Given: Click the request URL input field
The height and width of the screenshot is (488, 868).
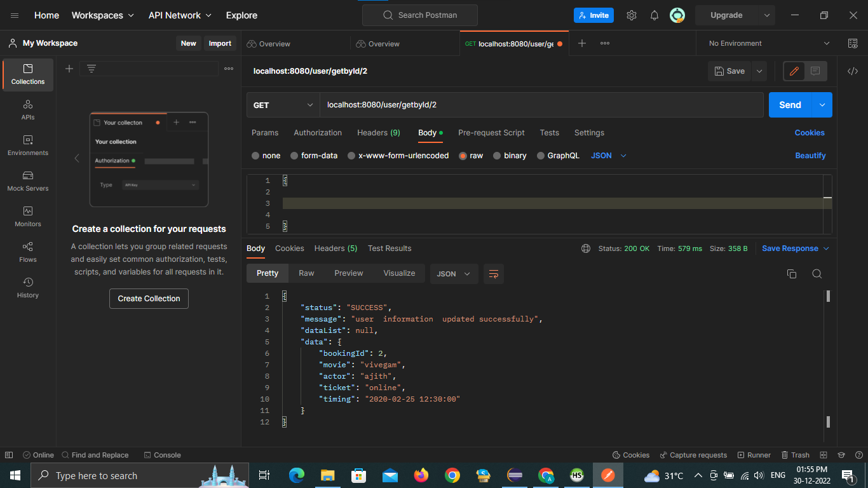Looking at the screenshot, I should [541, 105].
